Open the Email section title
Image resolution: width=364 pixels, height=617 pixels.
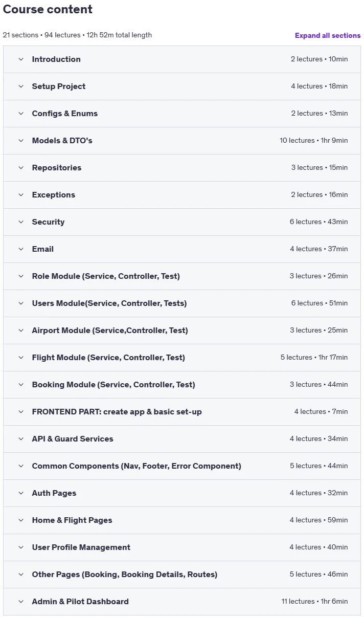coord(43,249)
